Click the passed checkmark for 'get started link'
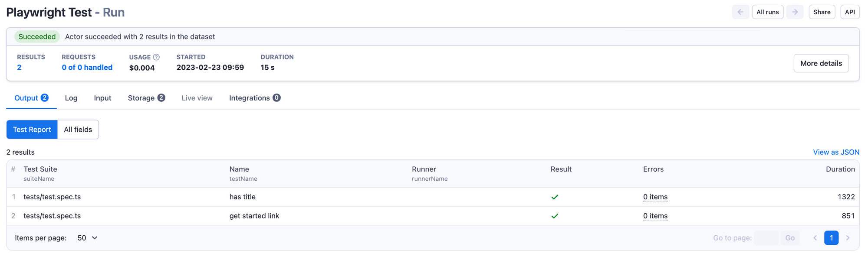This screenshot has height=260, width=868. (555, 216)
